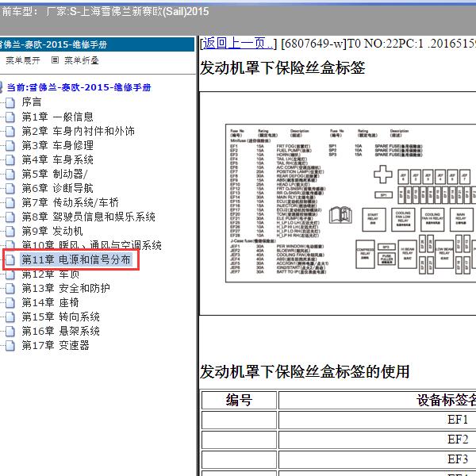Click 菜单折叠 to collapse the menu
476x476 pixels.
82,60
